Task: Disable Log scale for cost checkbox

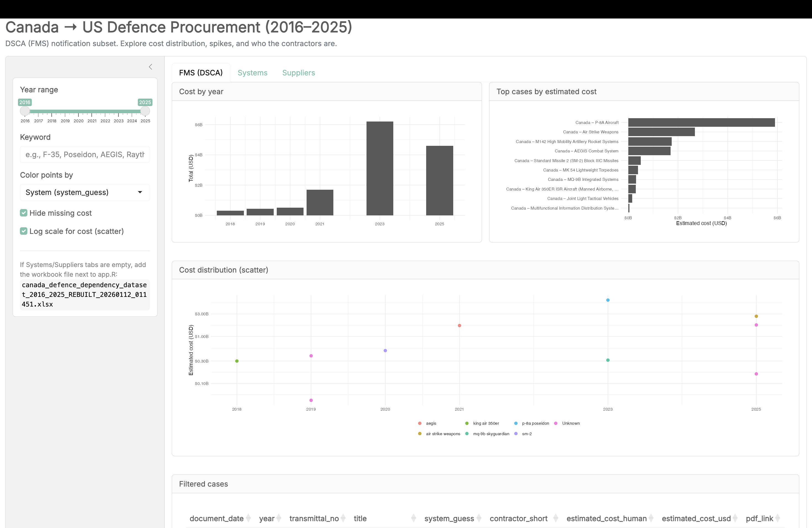Action: [23, 231]
